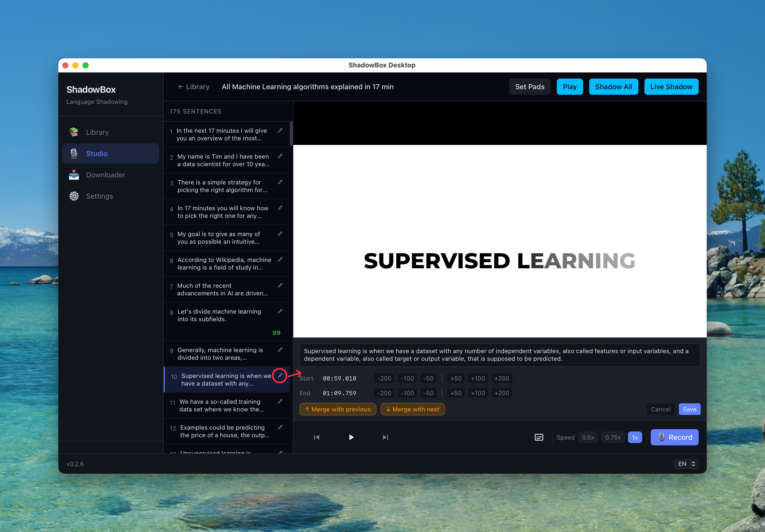Select sentence 9 'Generally, machine learning is'
Viewport: 765px width, 532px height.
(226, 354)
